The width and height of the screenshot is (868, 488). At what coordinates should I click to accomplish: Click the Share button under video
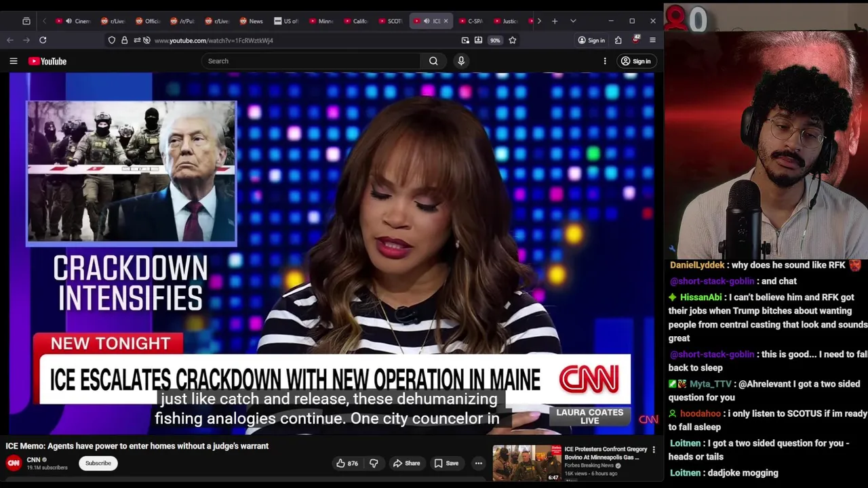point(407,463)
